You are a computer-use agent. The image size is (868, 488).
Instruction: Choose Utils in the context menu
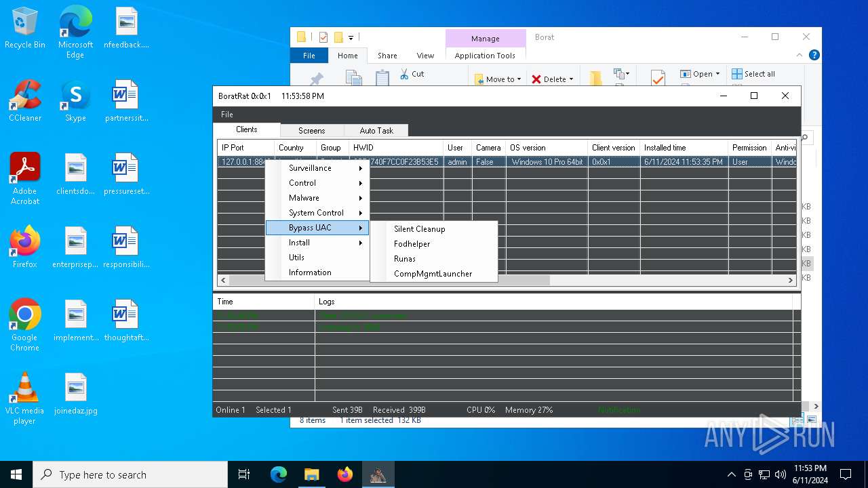tap(317, 258)
